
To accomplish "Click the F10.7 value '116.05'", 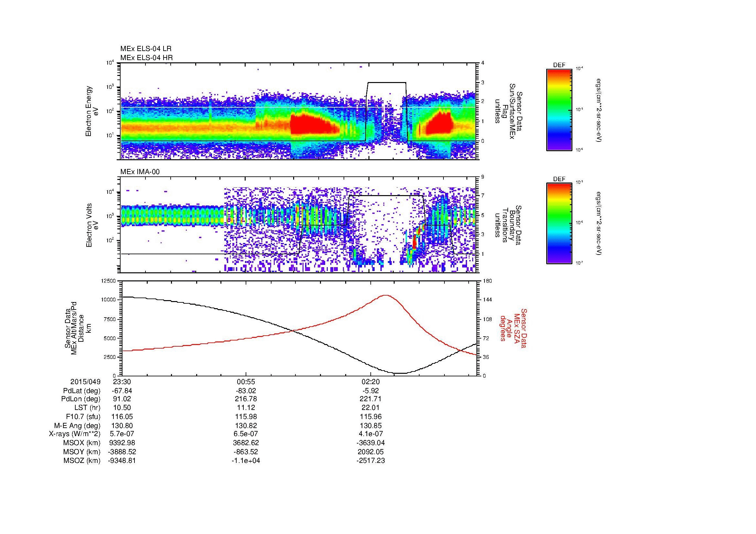I will (122, 416).
